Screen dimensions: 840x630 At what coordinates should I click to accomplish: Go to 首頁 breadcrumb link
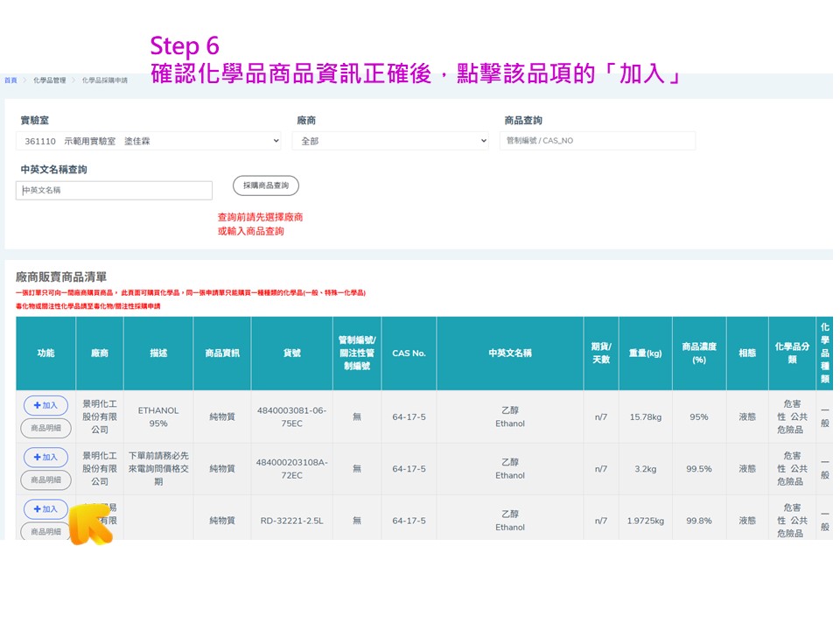click(x=10, y=80)
